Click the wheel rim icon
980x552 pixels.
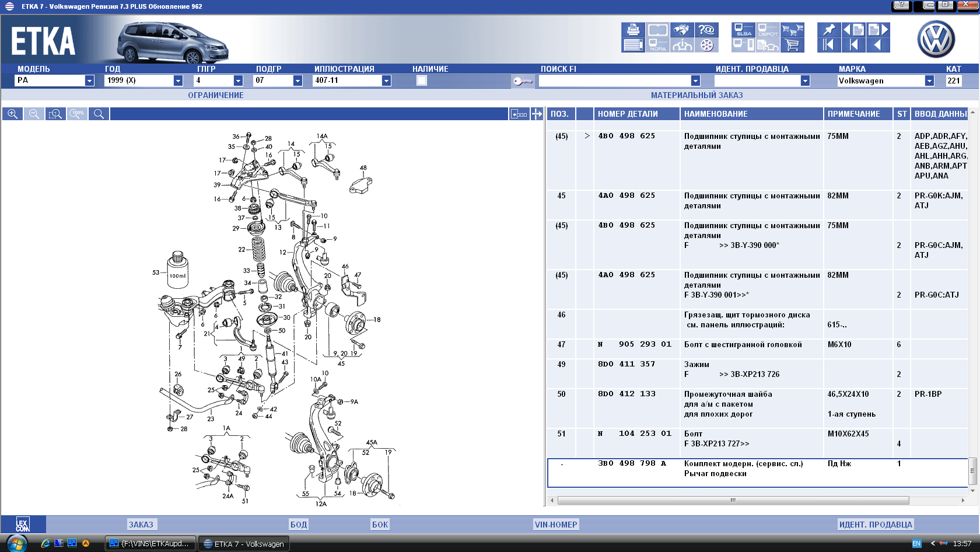coord(706,45)
